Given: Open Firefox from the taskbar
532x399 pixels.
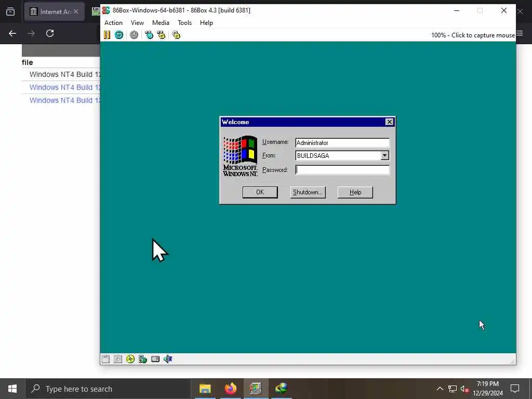Looking at the screenshot, I should click(230, 389).
